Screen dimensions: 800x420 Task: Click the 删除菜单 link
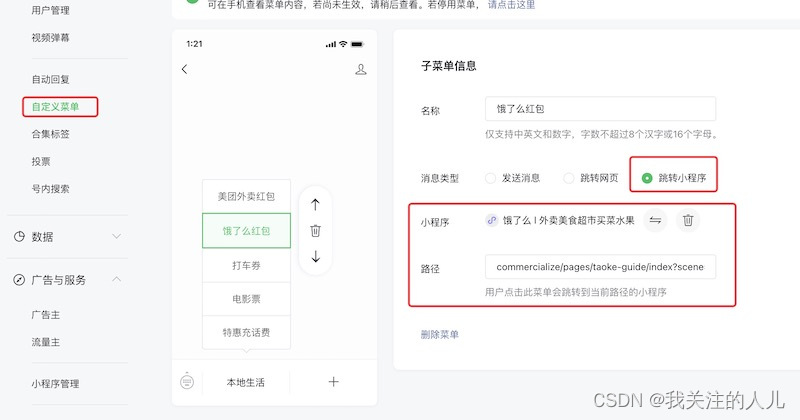(x=440, y=334)
